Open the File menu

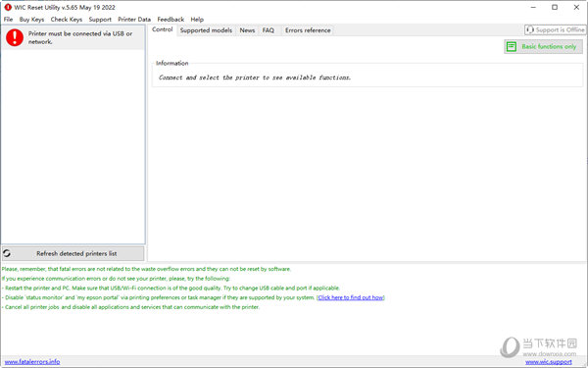(8, 20)
